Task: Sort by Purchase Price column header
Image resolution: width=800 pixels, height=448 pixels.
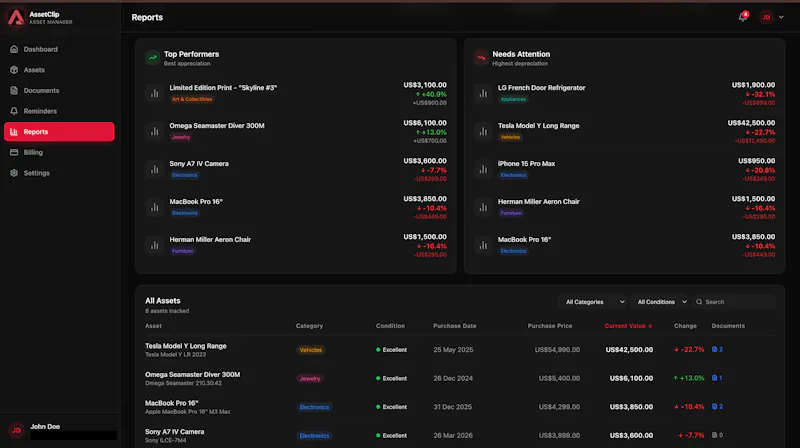Action: point(550,326)
